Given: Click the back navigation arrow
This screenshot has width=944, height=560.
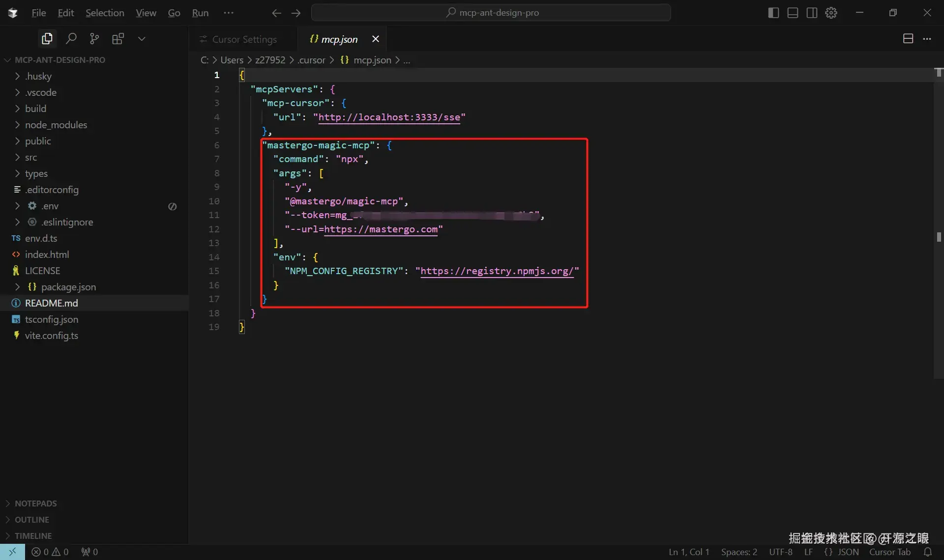Looking at the screenshot, I should (x=277, y=13).
